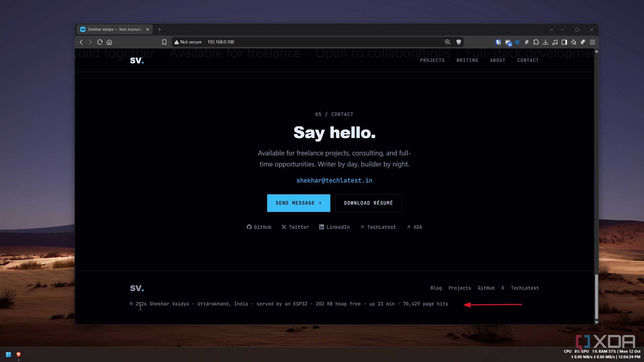Click Projects in the footer
Image resolution: width=644 pixels, height=362 pixels.
[460, 288]
